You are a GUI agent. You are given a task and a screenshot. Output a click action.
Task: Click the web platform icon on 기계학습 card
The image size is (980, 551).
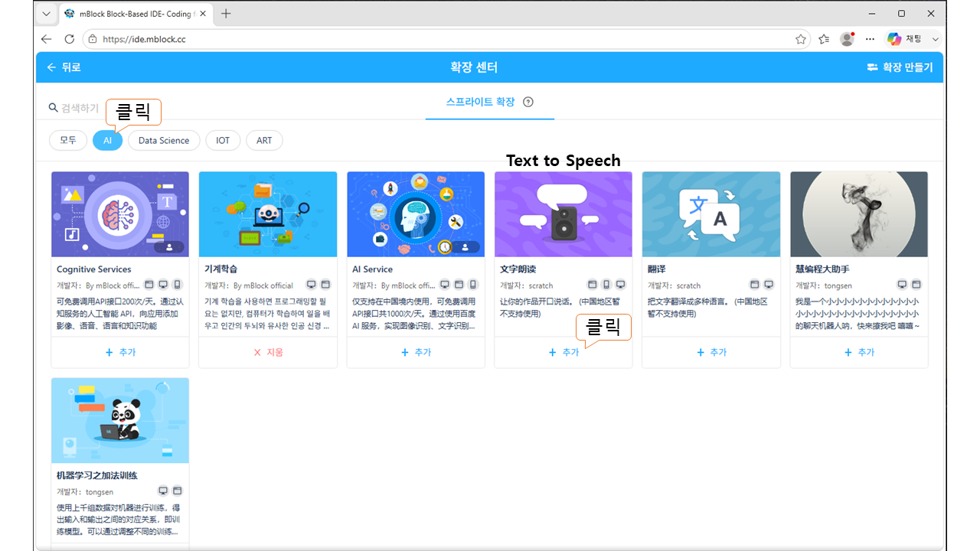(325, 285)
